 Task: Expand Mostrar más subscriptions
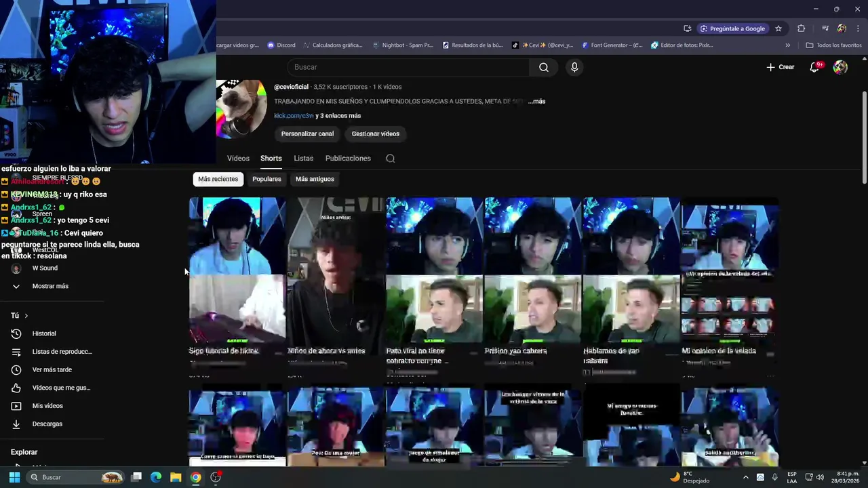click(50, 286)
